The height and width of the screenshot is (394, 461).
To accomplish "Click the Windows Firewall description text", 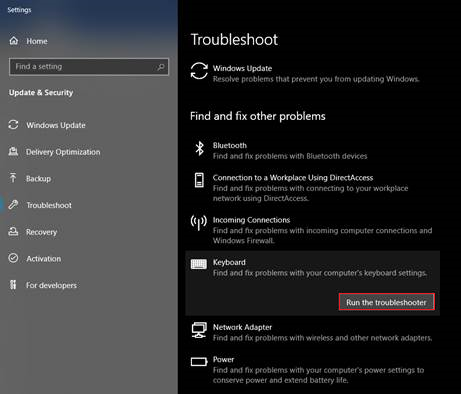I will (x=322, y=235).
